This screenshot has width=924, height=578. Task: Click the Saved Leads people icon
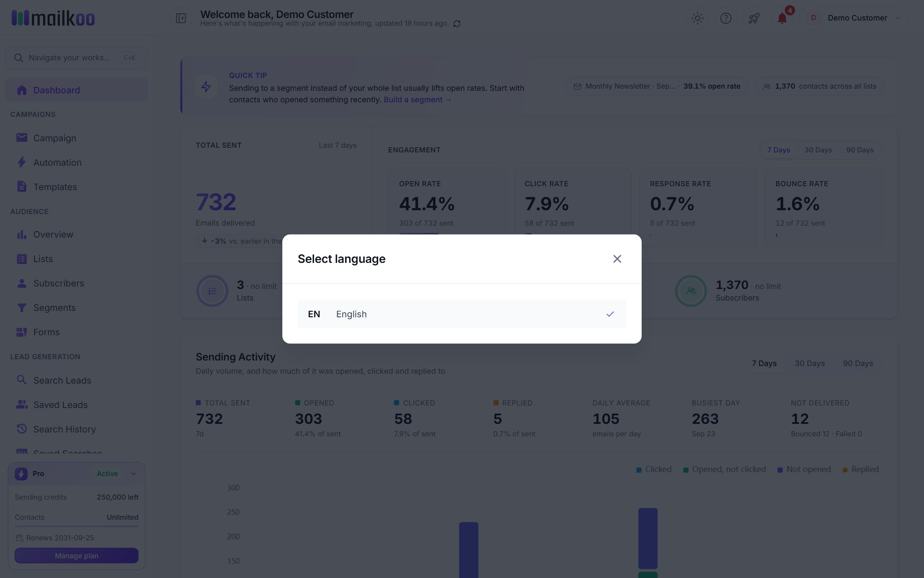pos(21,404)
